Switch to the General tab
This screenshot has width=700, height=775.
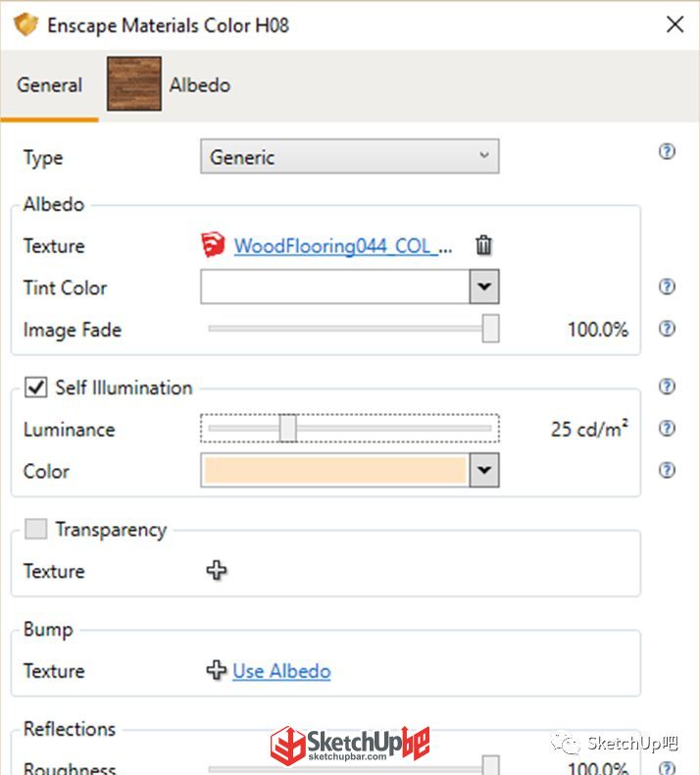pyautogui.click(x=49, y=85)
